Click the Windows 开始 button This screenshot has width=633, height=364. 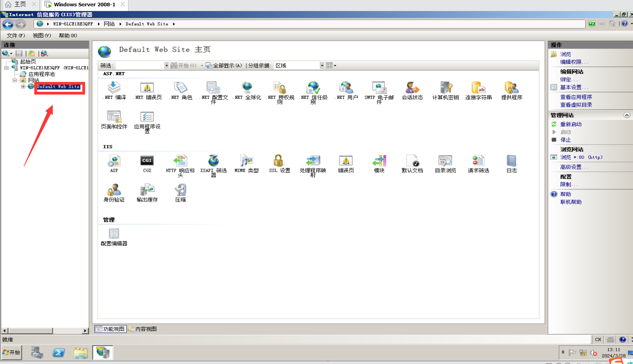coord(11,352)
